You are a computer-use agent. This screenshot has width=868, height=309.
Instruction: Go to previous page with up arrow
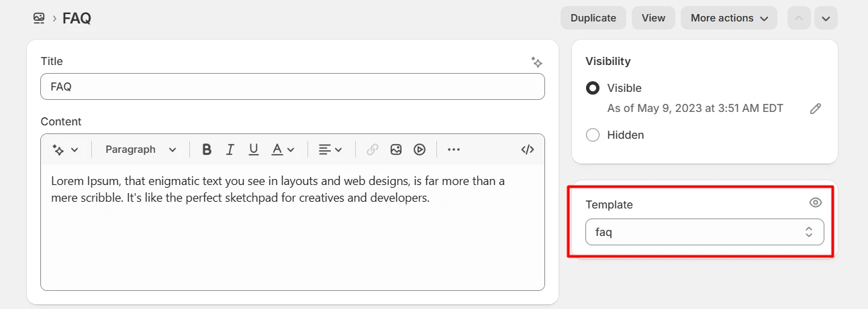(799, 18)
